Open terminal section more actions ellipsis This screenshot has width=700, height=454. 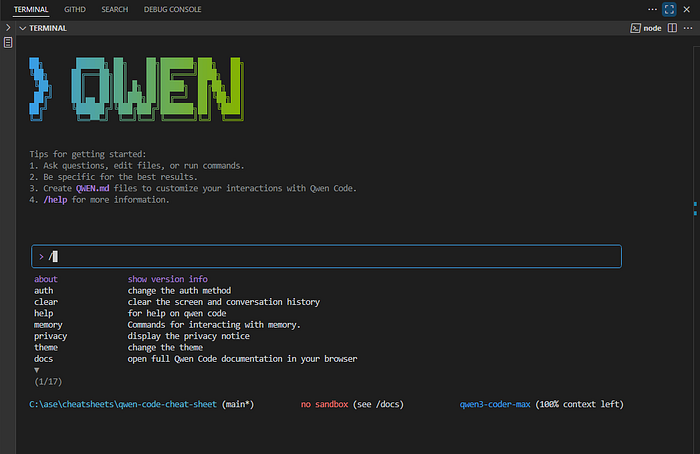(688, 28)
